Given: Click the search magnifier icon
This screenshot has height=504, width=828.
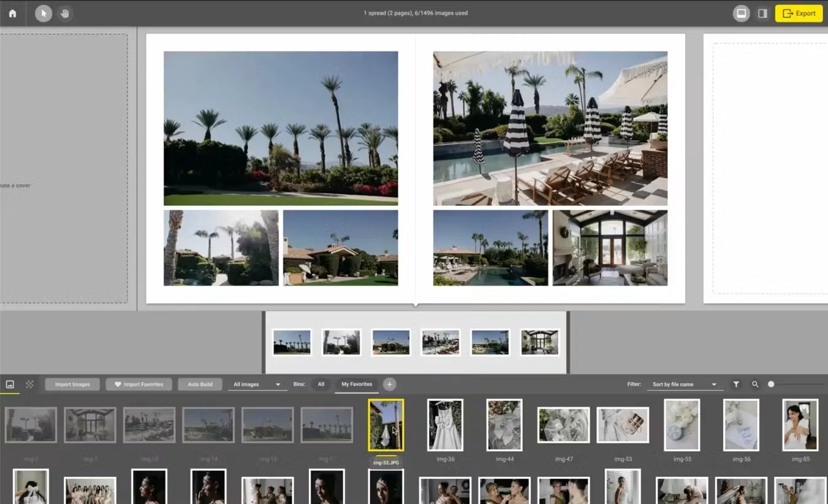Looking at the screenshot, I should point(755,384).
